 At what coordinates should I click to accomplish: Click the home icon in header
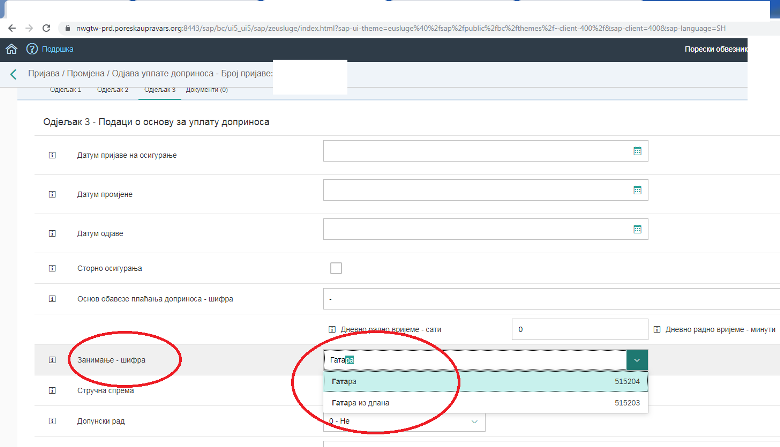(11, 49)
